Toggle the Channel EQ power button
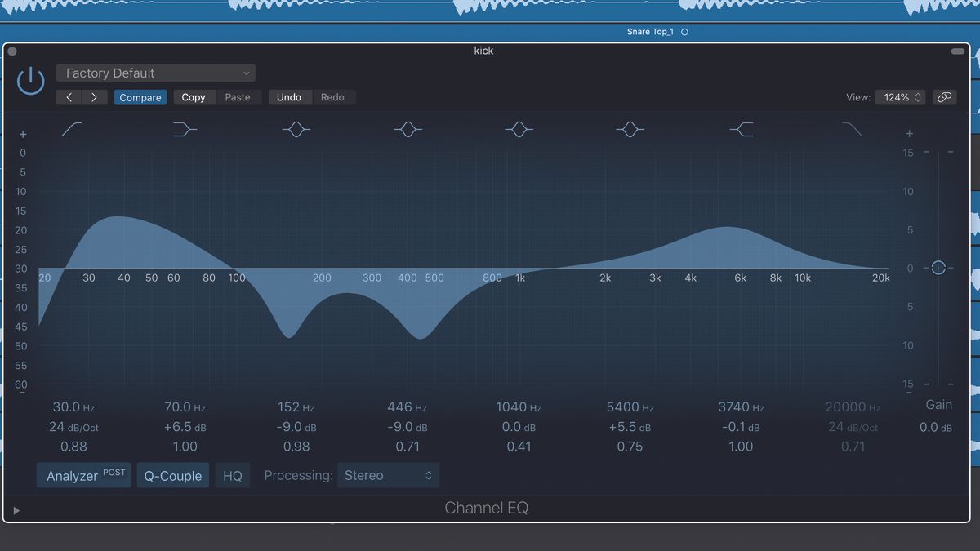Screen dimensions: 980x551 pos(29,81)
